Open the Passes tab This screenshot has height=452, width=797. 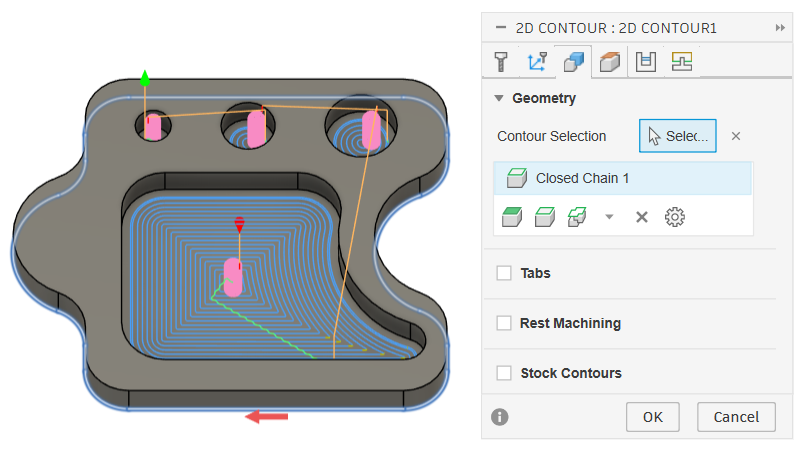(646, 62)
